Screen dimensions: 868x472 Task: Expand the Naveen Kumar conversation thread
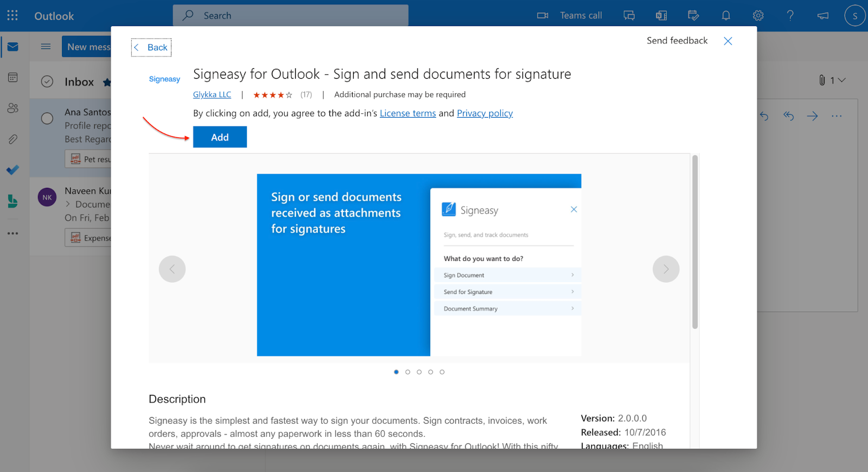(68, 205)
